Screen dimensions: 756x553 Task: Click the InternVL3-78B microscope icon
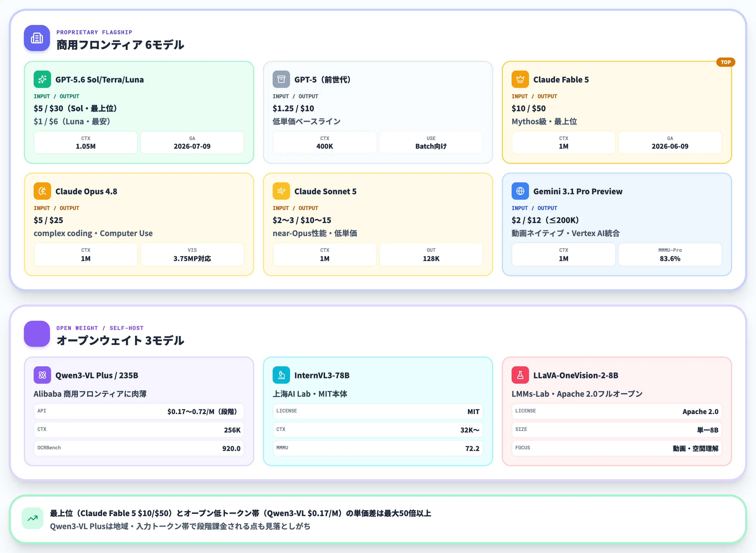point(281,375)
